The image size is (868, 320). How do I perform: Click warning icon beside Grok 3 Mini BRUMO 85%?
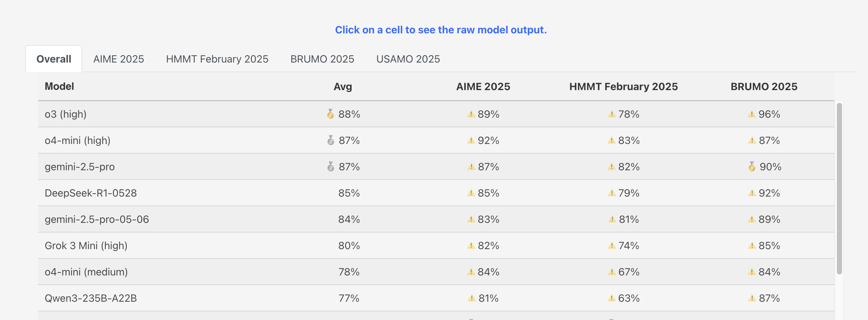[x=752, y=246]
